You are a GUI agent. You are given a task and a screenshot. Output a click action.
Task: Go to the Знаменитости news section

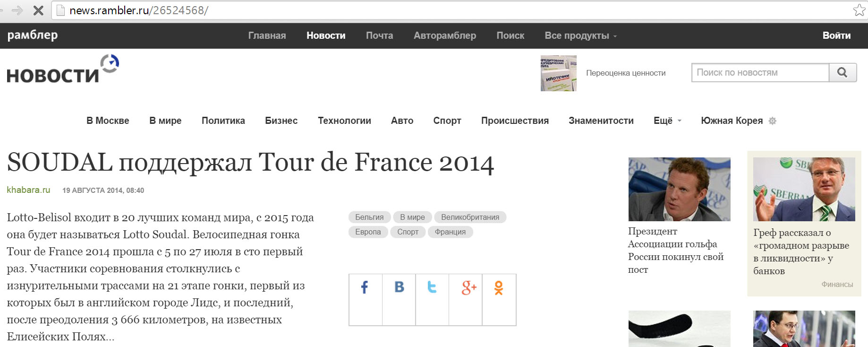tap(601, 121)
